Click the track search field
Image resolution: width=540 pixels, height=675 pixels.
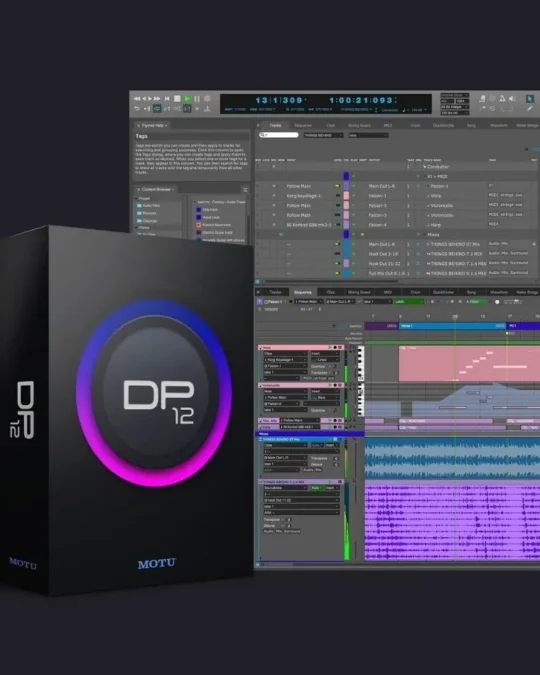point(279,135)
